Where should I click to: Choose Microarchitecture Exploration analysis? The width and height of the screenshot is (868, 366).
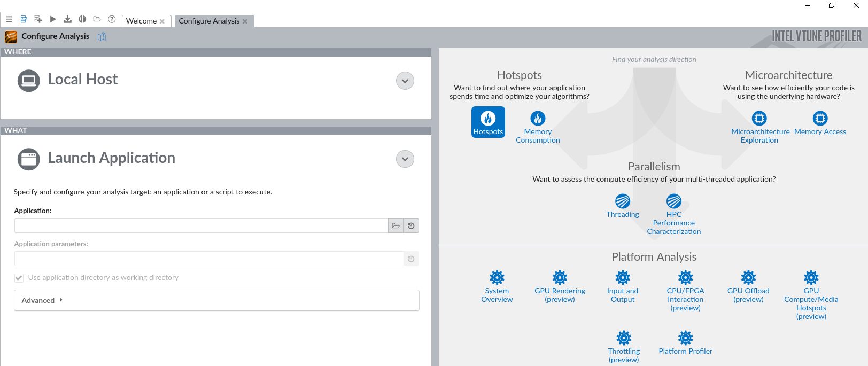click(x=759, y=127)
